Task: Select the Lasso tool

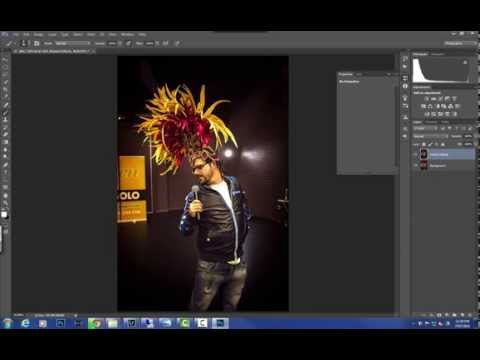Action: click(5, 75)
